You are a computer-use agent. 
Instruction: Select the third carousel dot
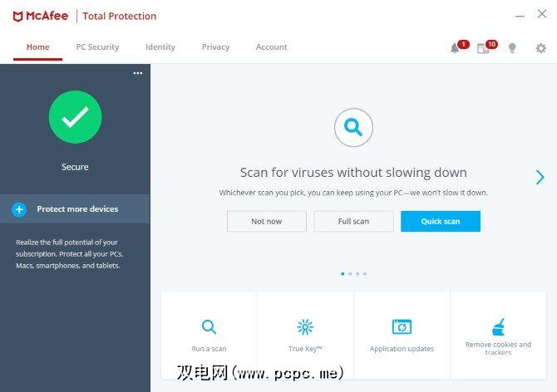pyautogui.click(x=357, y=274)
